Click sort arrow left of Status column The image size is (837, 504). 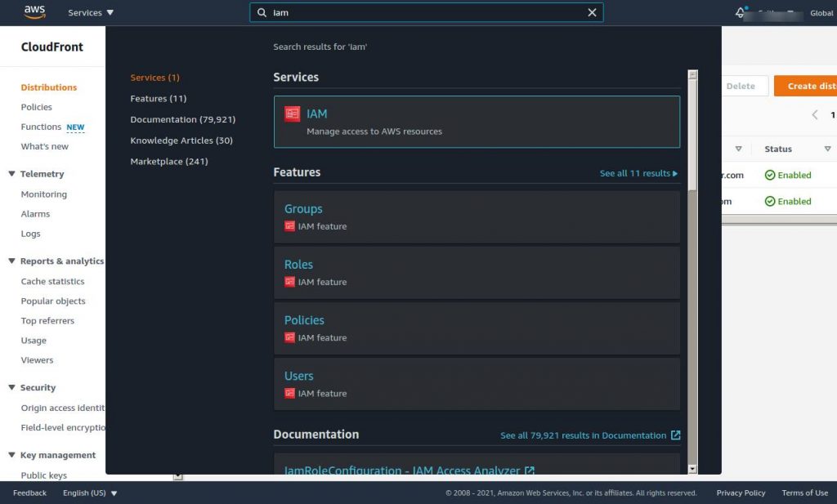click(738, 149)
